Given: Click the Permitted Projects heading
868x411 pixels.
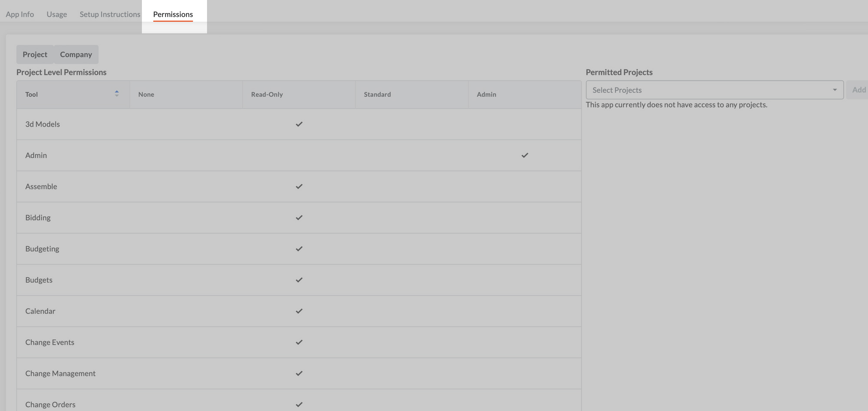Looking at the screenshot, I should [x=619, y=72].
